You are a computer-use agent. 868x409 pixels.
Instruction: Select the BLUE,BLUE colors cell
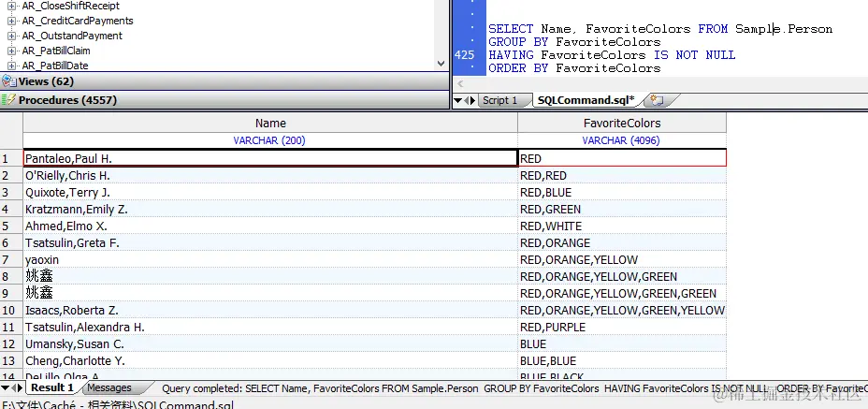point(622,361)
